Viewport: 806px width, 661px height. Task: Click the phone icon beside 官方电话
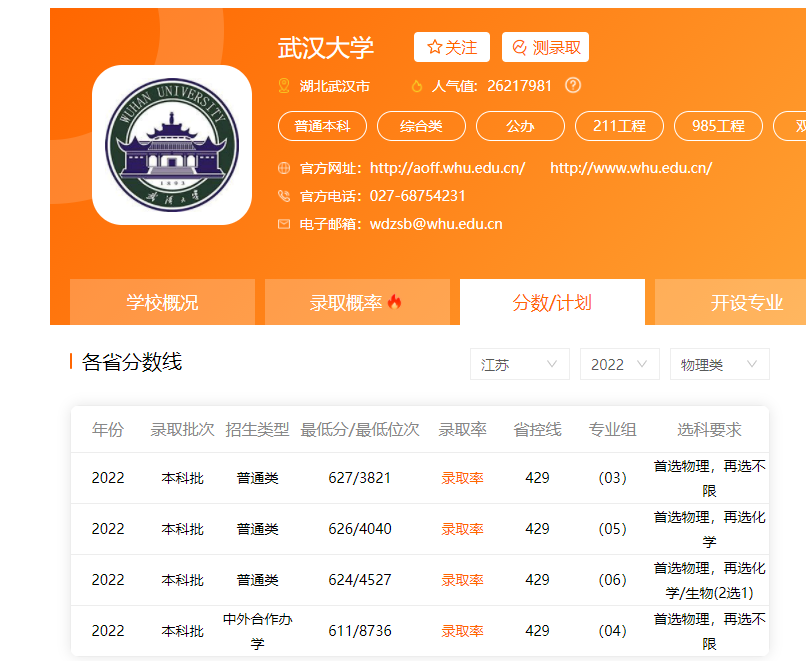pyautogui.click(x=284, y=196)
